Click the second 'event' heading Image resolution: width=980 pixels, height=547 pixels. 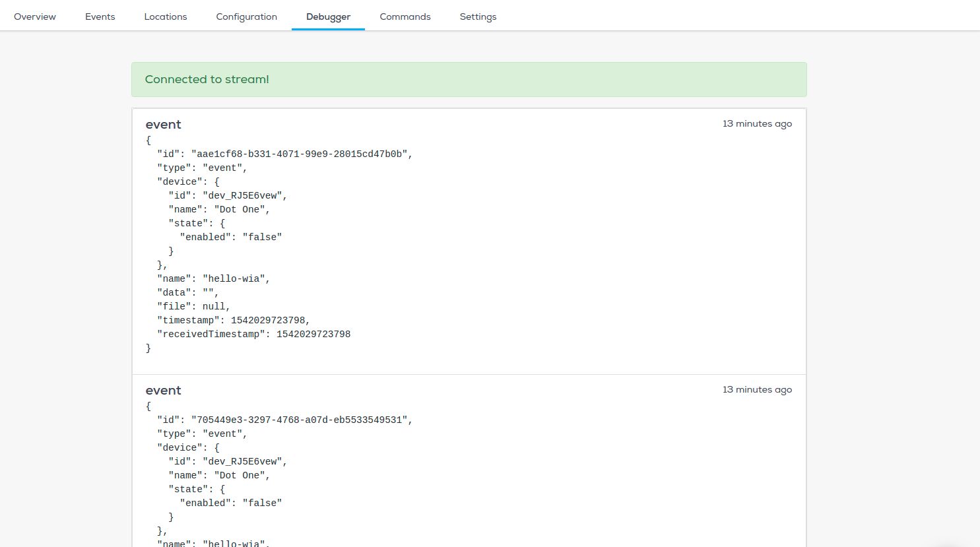[163, 391]
